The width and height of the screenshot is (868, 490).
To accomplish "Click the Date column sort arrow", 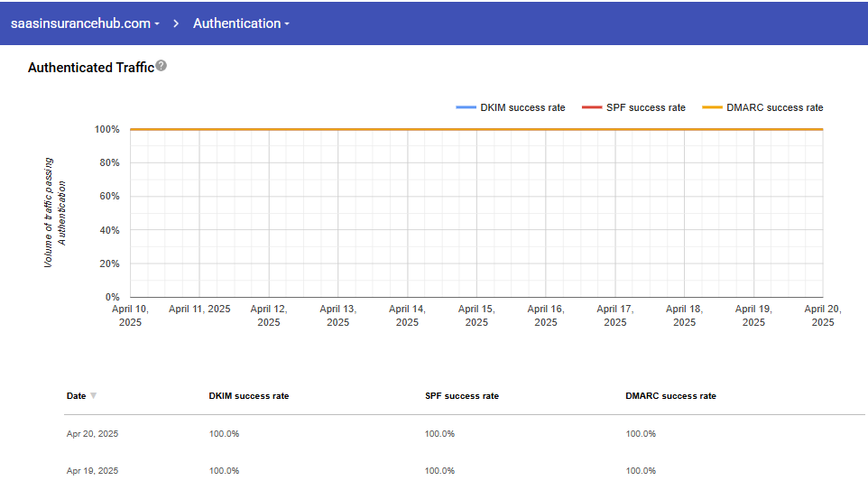I will click(x=94, y=396).
